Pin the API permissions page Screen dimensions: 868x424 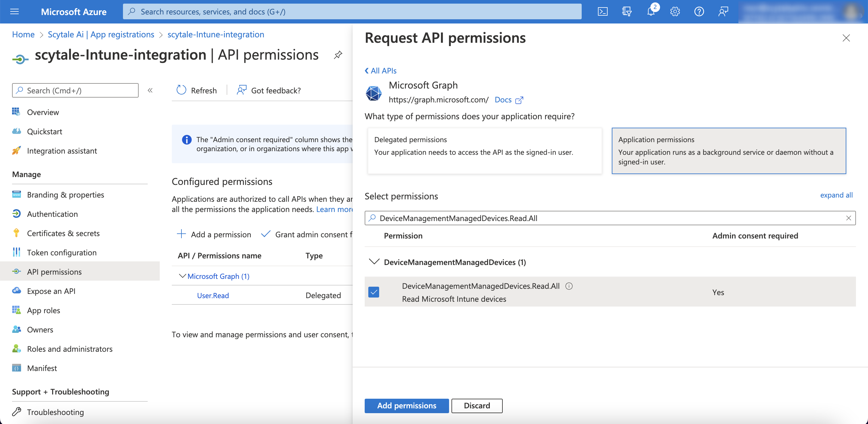click(338, 55)
